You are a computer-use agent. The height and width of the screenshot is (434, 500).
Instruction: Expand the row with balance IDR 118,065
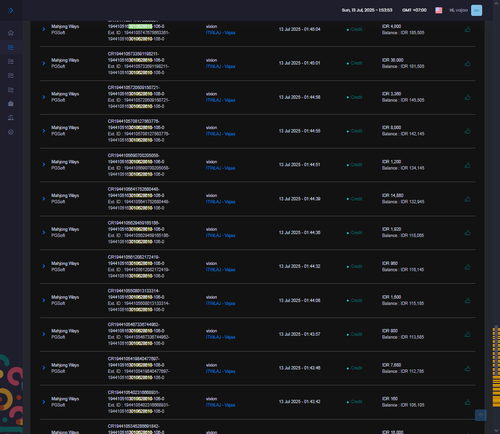pyautogui.click(x=44, y=232)
